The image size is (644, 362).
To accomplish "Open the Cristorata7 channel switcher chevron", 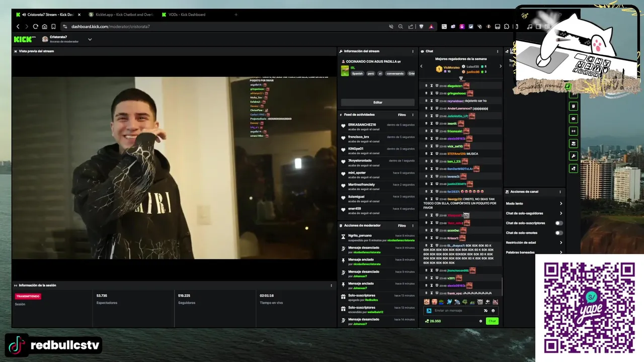I will point(90,39).
